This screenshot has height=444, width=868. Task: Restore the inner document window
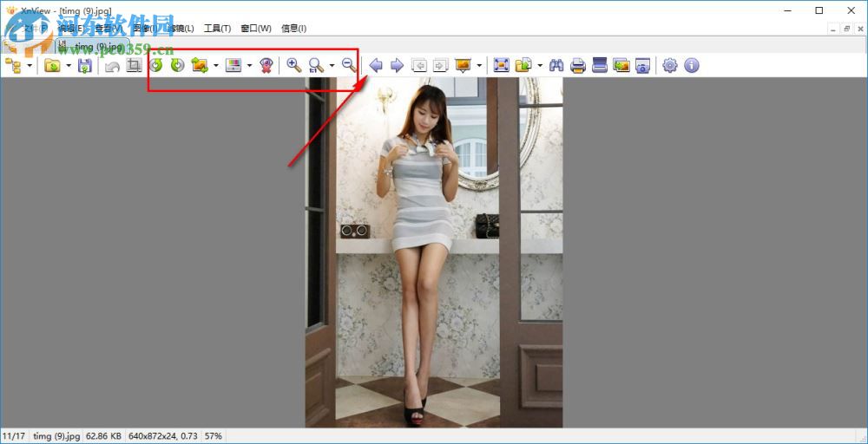coord(846,29)
